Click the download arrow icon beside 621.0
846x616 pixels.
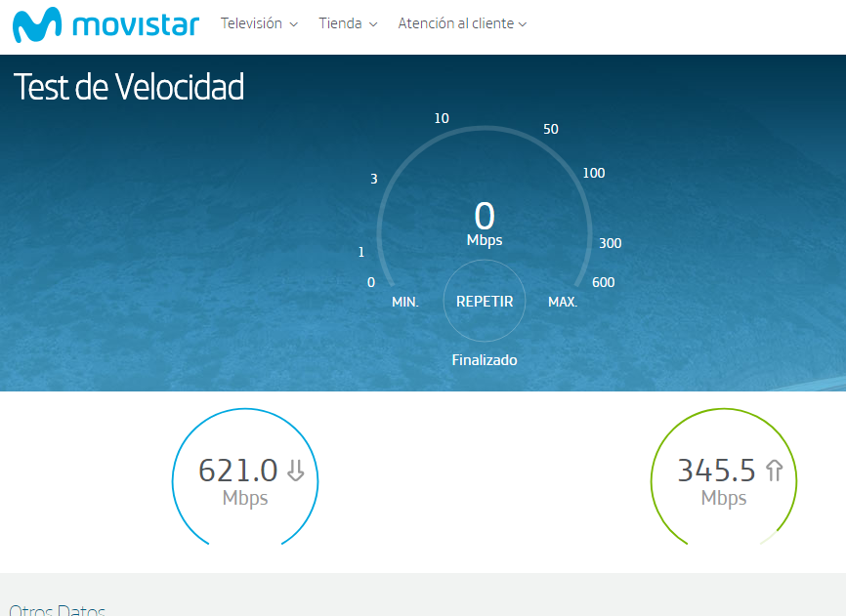296,472
